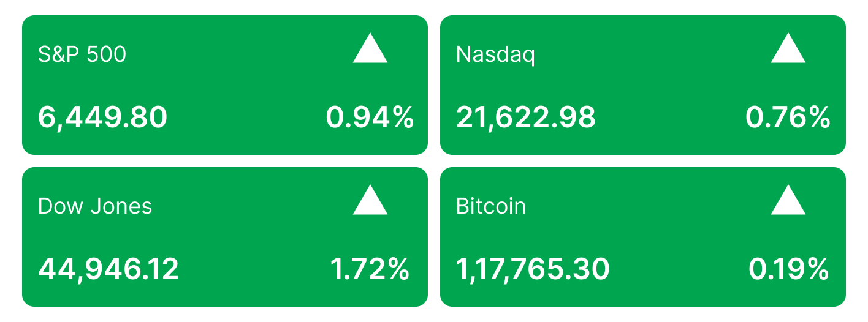The width and height of the screenshot is (868, 322).
Task: Click the Dow Jones up-arrow triangle icon
Action: 370,200
